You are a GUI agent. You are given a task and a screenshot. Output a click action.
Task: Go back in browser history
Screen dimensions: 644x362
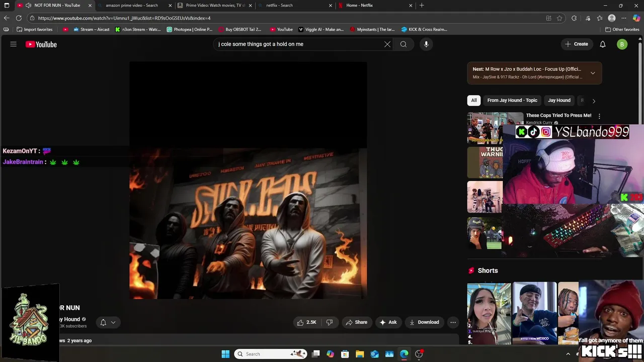(x=7, y=18)
